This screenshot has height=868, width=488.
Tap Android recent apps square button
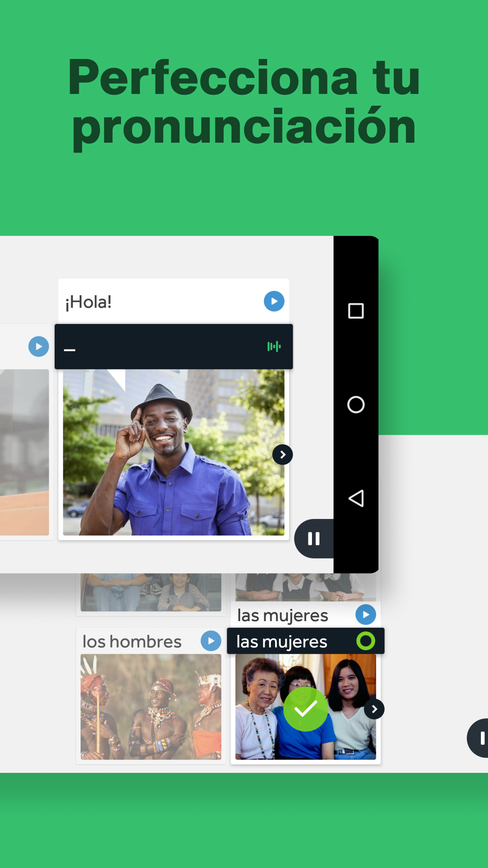coord(356,311)
